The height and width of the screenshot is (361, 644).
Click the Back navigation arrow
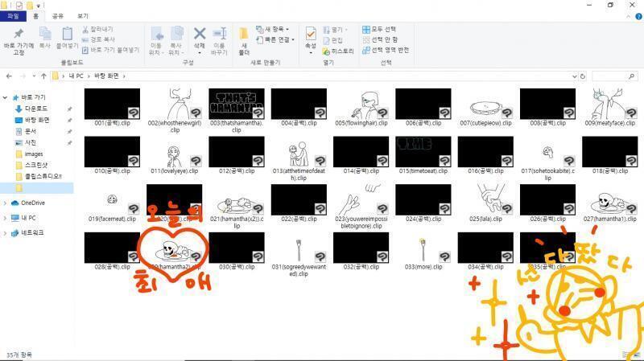pyautogui.click(x=9, y=76)
